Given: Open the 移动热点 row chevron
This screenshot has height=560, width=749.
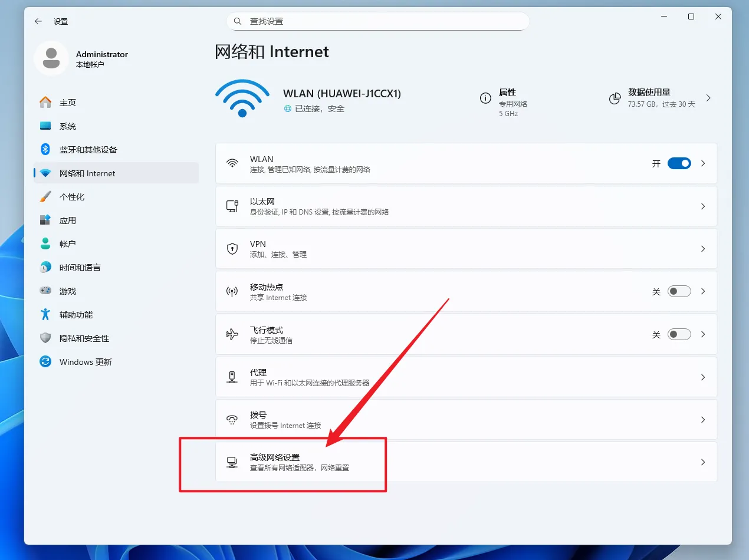Looking at the screenshot, I should pyautogui.click(x=703, y=291).
